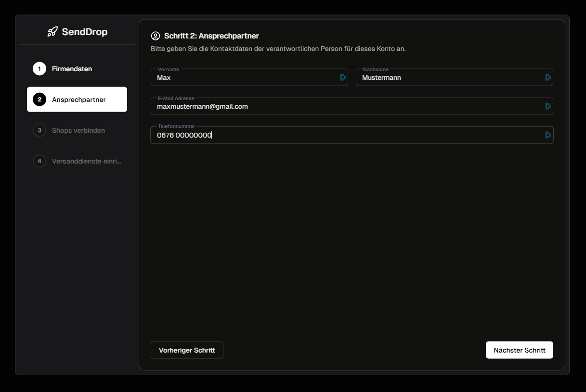Click the step 4 number circle
The image size is (586, 392).
click(39, 161)
